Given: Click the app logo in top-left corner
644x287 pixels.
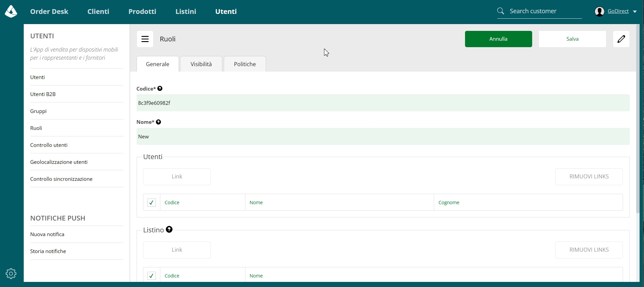Looking at the screenshot, I should click(x=11, y=12).
